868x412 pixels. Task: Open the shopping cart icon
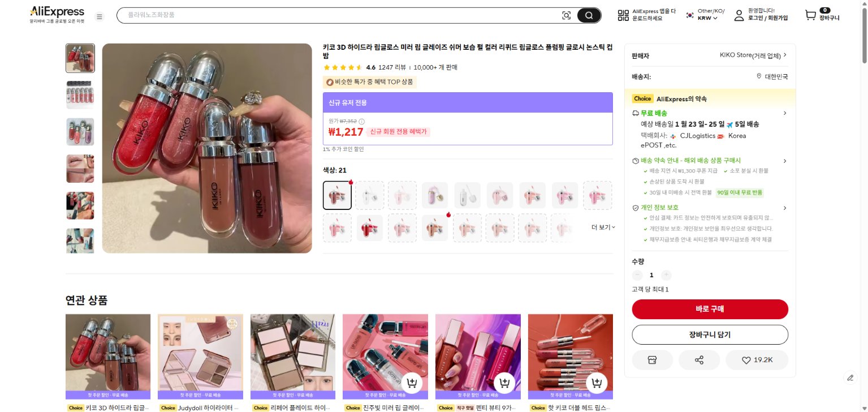coord(811,15)
